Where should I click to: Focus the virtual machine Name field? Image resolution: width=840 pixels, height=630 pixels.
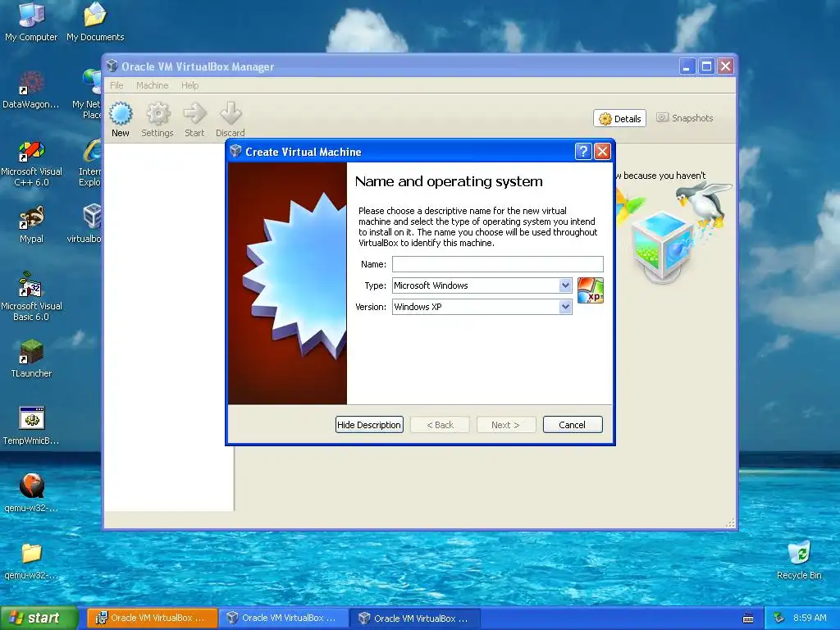[498, 264]
